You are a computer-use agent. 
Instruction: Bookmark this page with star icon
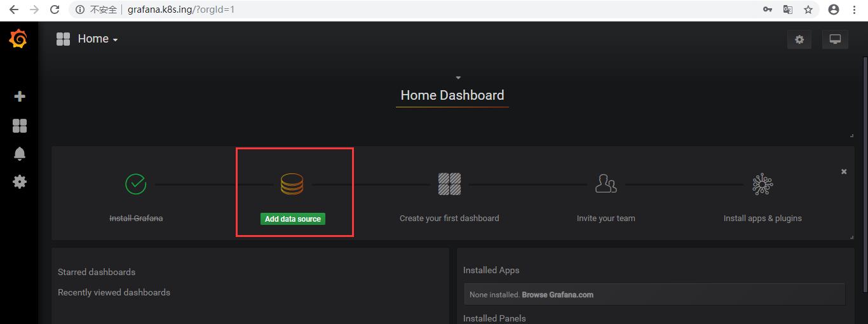(x=808, y=10)
